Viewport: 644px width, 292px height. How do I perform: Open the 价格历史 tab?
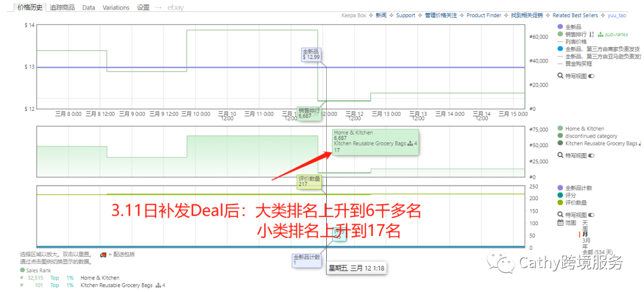point(30,7)
